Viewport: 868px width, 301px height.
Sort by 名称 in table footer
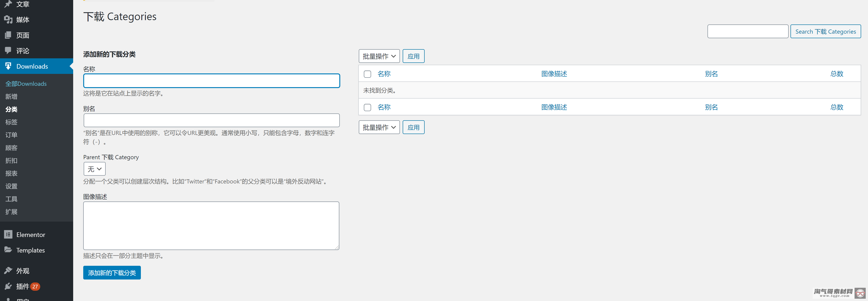[x=384, y=107]
